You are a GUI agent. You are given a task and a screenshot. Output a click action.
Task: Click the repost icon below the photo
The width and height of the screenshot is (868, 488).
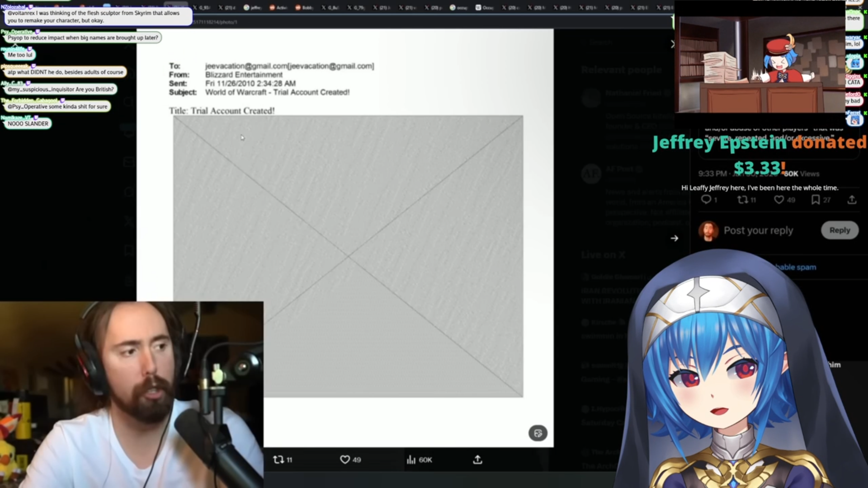[x=278, y=460]
